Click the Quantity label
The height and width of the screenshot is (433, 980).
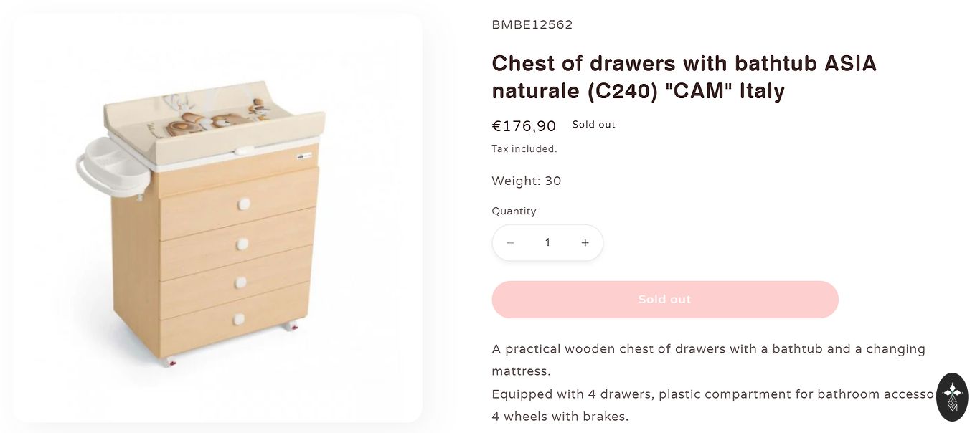pos(514,211)
